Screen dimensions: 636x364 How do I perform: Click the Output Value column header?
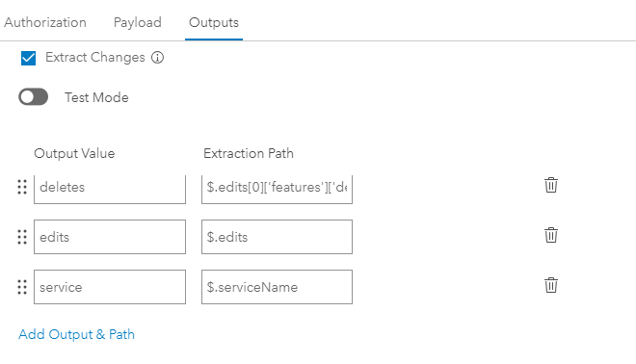pos(74,154)
